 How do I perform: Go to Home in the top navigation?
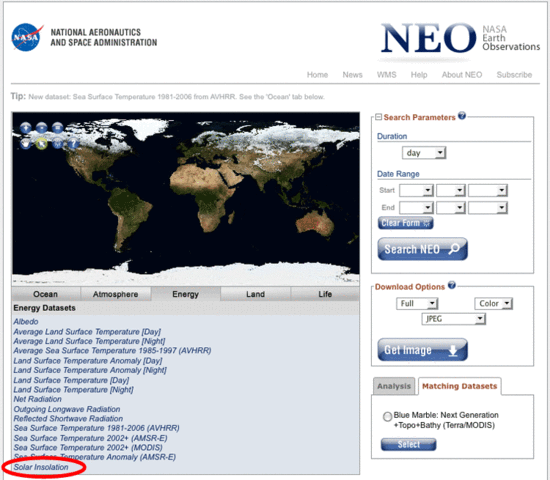317,75
